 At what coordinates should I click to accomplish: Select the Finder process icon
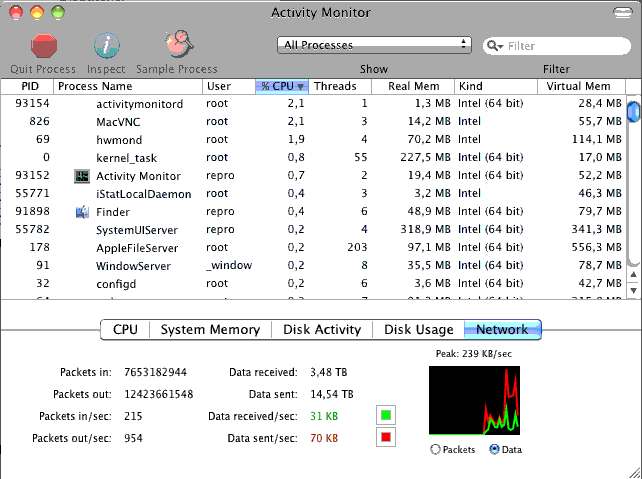(x=82, y=212)
